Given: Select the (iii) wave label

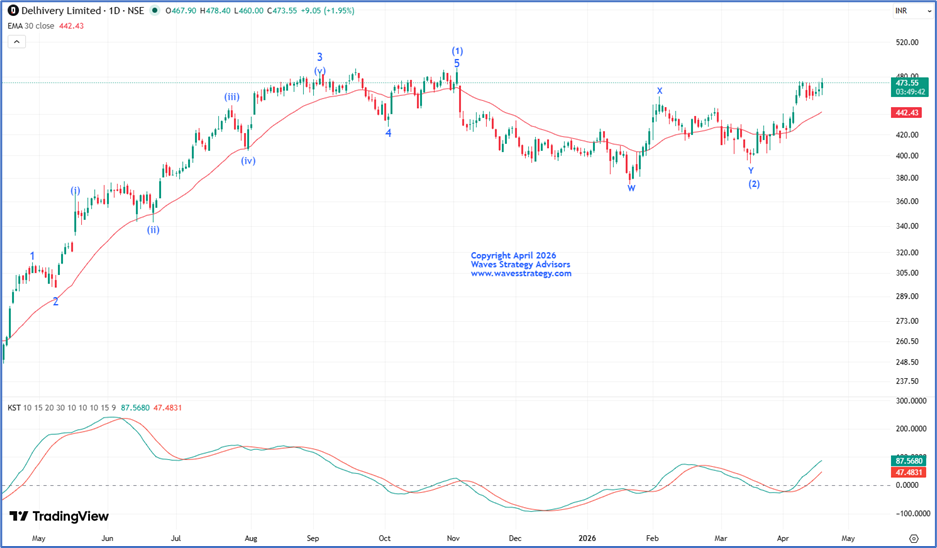Looking at the screenshot, I should 232,97.
